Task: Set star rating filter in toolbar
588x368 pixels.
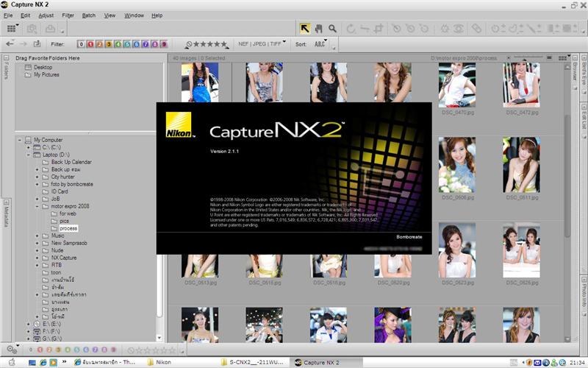Action: coord(207,44)
